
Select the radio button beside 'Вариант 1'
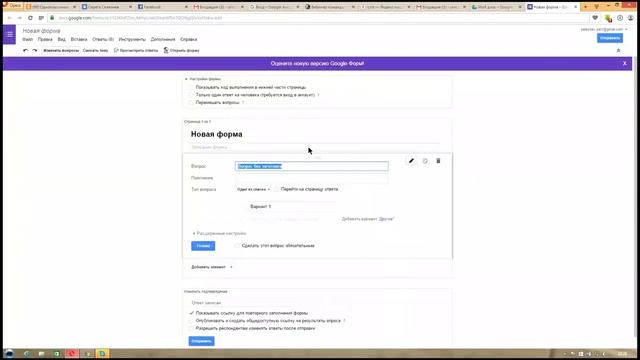244,207
